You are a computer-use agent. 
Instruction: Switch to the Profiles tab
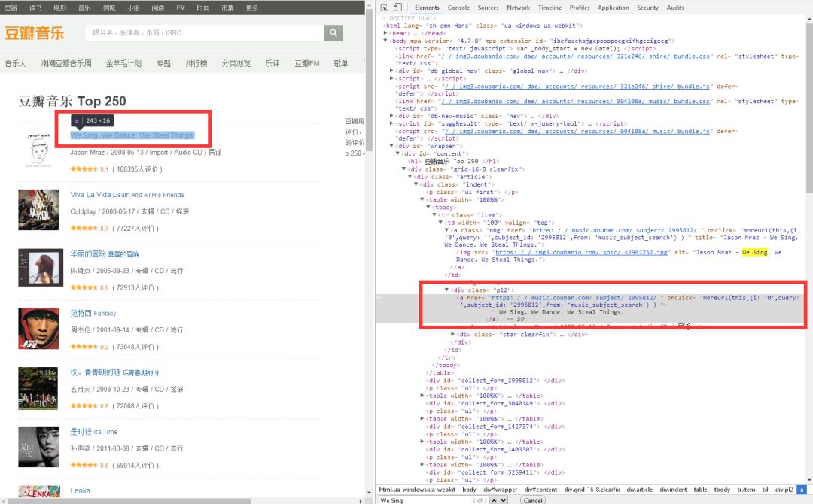(579, 8)
